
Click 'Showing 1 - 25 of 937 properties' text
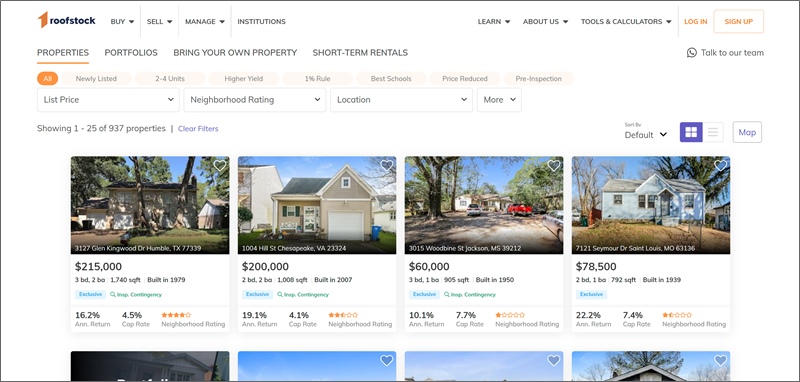click(x=102, y=129)
